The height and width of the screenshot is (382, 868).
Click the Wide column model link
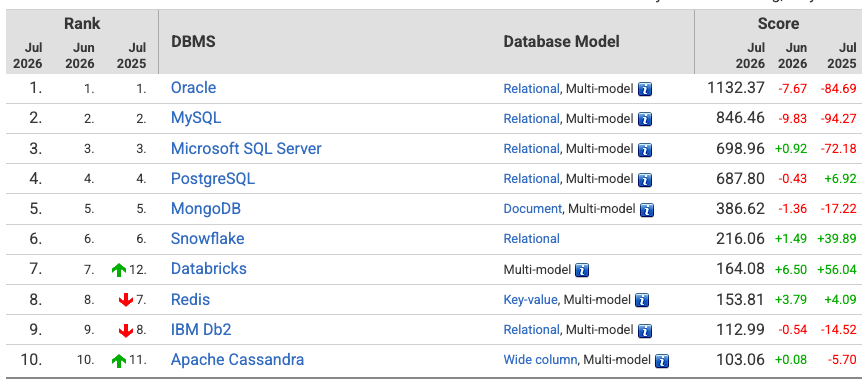point(540,359)
